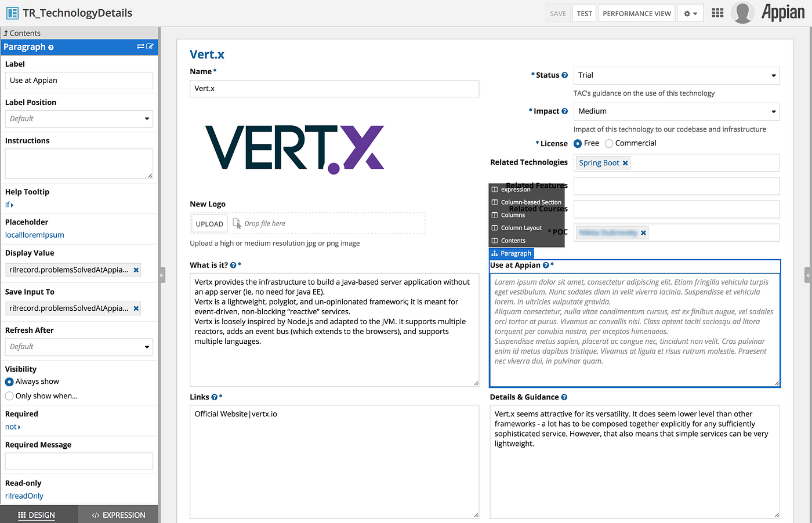This screenshot has width=812, height=523.
Task: Expand the Help Tooltip 'if' expression
Action: click(9, 205)
